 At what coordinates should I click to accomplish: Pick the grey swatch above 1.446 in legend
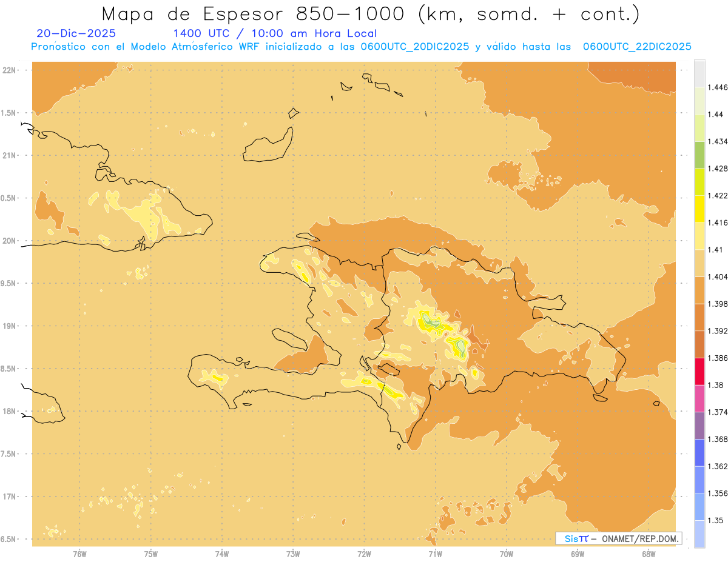(x=699, y=74)
